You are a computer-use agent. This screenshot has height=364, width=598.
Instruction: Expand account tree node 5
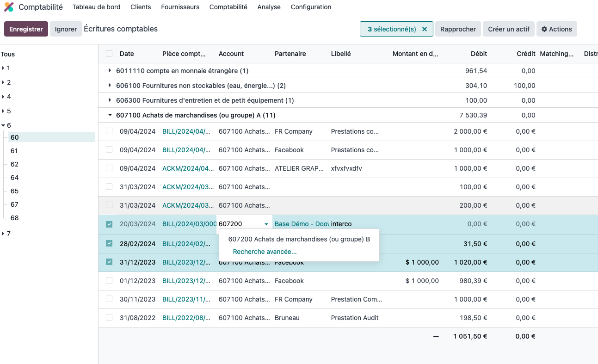(x=3, y=111)
